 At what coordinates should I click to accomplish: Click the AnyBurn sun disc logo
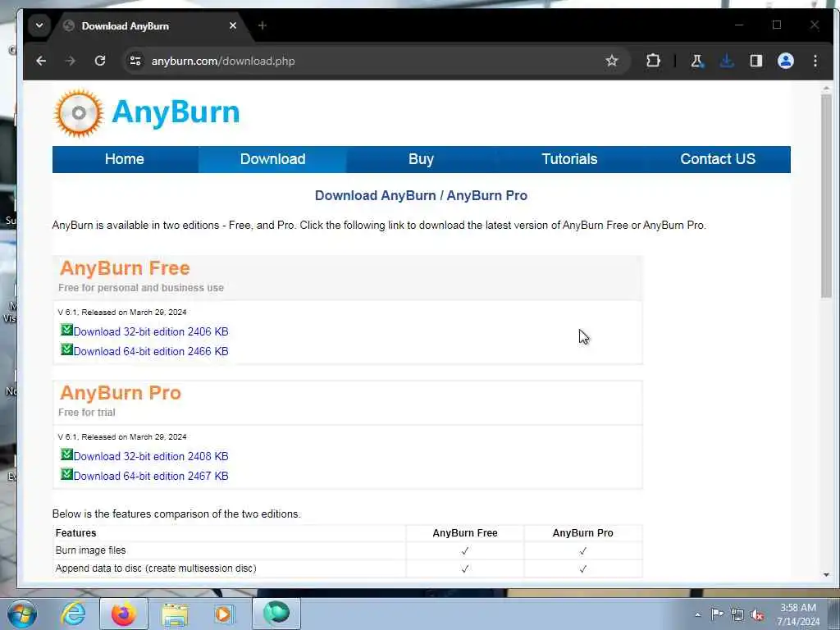pos(79,113)
